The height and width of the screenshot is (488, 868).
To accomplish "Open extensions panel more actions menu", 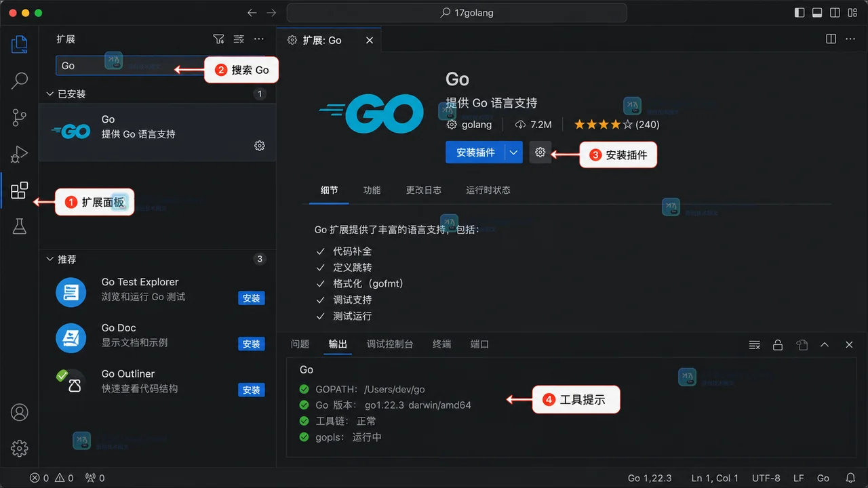I will click(259, 39).
